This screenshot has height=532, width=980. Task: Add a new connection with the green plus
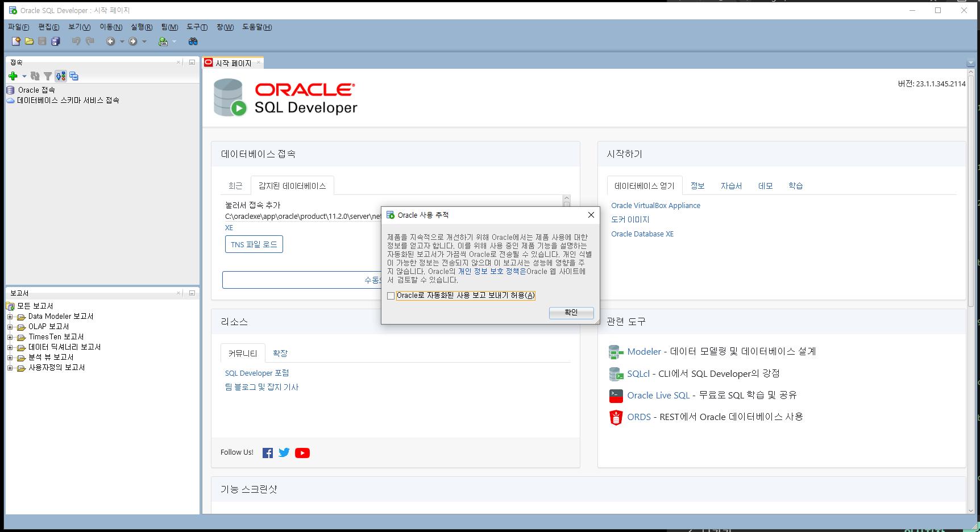pos(13,76)
